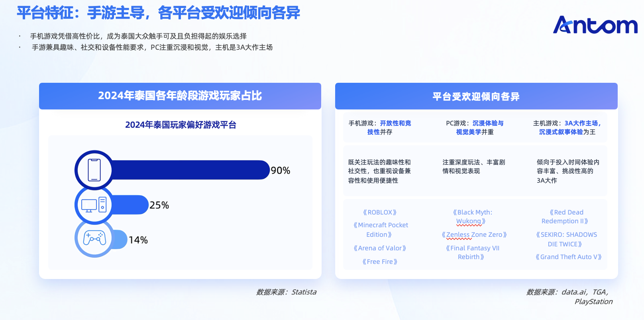Image resolution: width=644 pixels, height=320 pixels.
Task: Click the 《Free Fire》 game title
Action: [x=380, y=261]
